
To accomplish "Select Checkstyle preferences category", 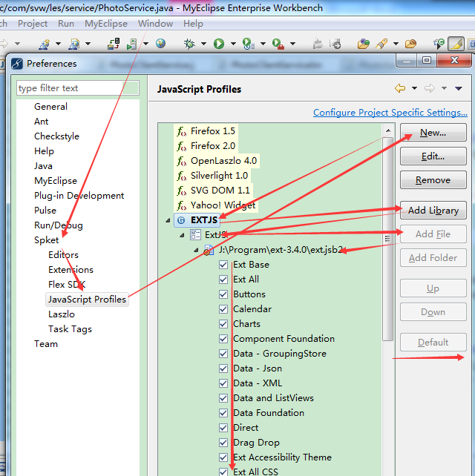I will (56, 136).
